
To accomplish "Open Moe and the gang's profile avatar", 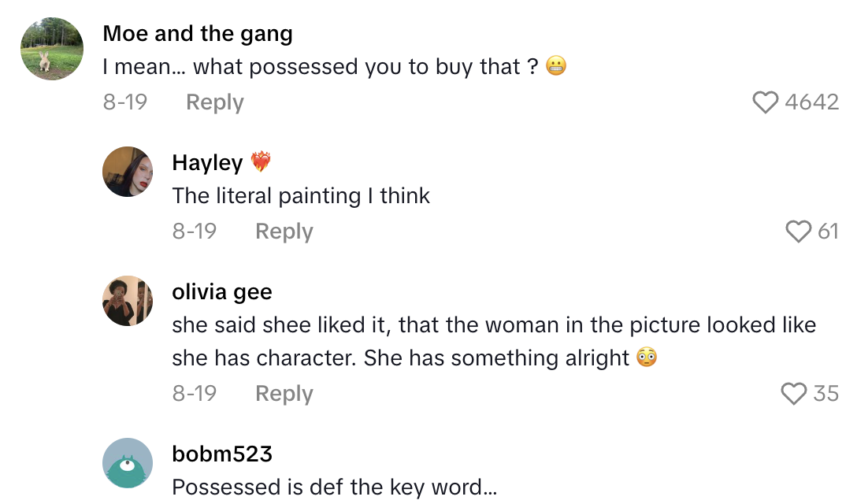I will pyautogui.click(x=51, y=49).
